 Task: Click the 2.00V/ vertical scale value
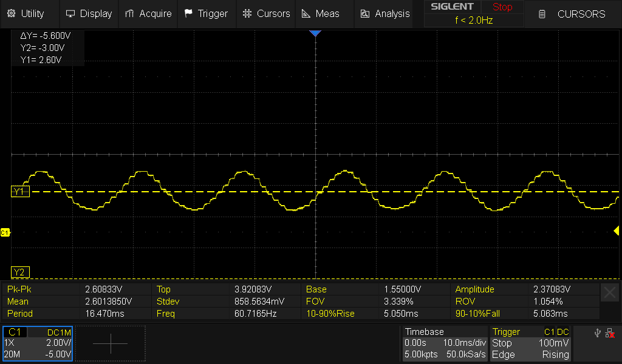coord(59,343)
